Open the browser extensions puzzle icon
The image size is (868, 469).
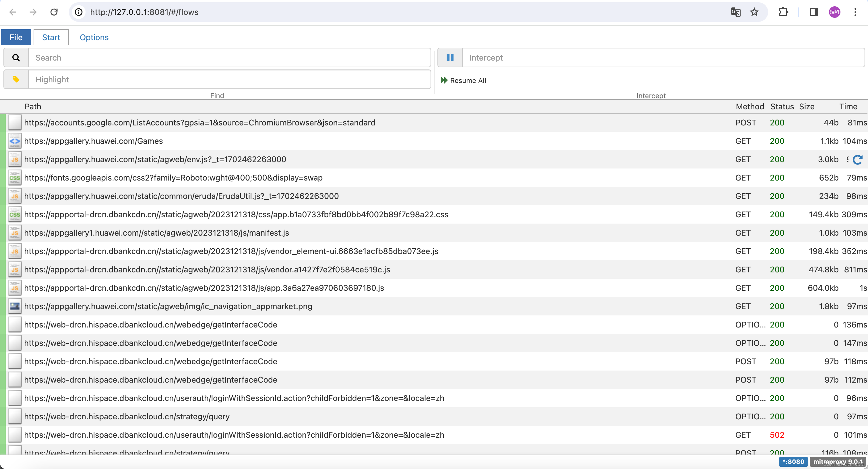click(x=783, y=12)
